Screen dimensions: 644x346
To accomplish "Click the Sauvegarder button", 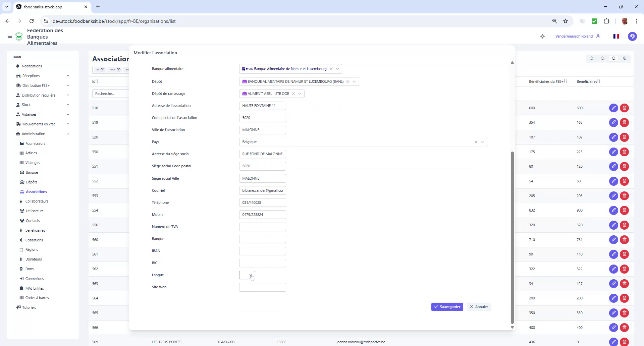I will pyautogui.click(x=447, y=306).
